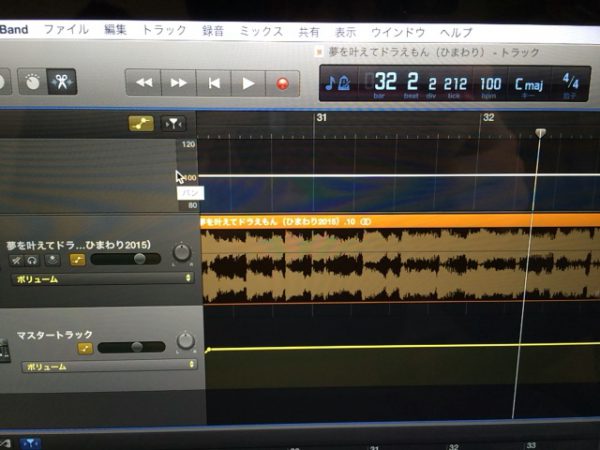This screenshot has width=600, height=450.
Task: Go to beginning of the project
Action: click(213, 83)
